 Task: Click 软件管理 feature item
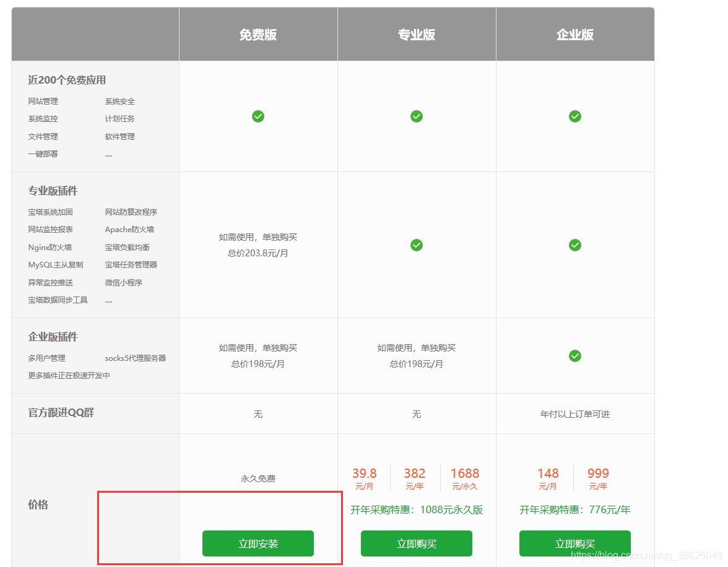click(120, 137)
